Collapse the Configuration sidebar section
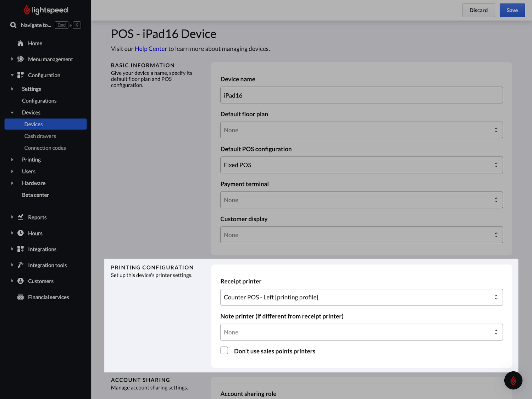Viewport: 532px width, 399px height. click(12, 75)
